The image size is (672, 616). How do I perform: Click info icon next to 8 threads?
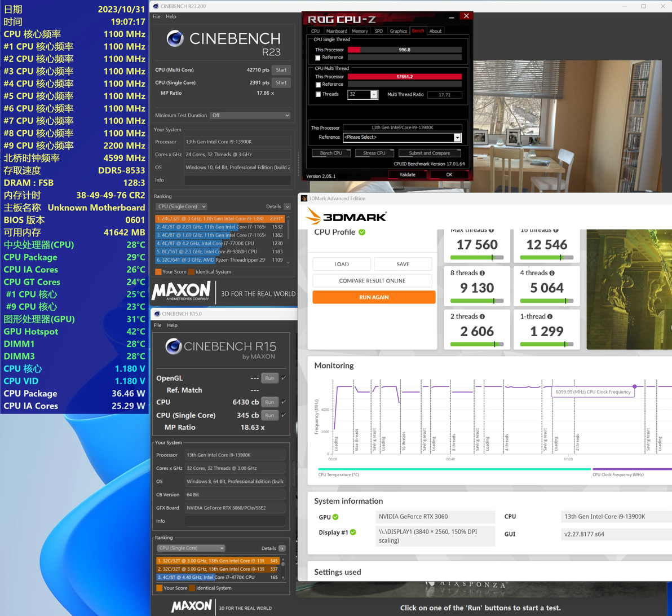click(482, 273)
